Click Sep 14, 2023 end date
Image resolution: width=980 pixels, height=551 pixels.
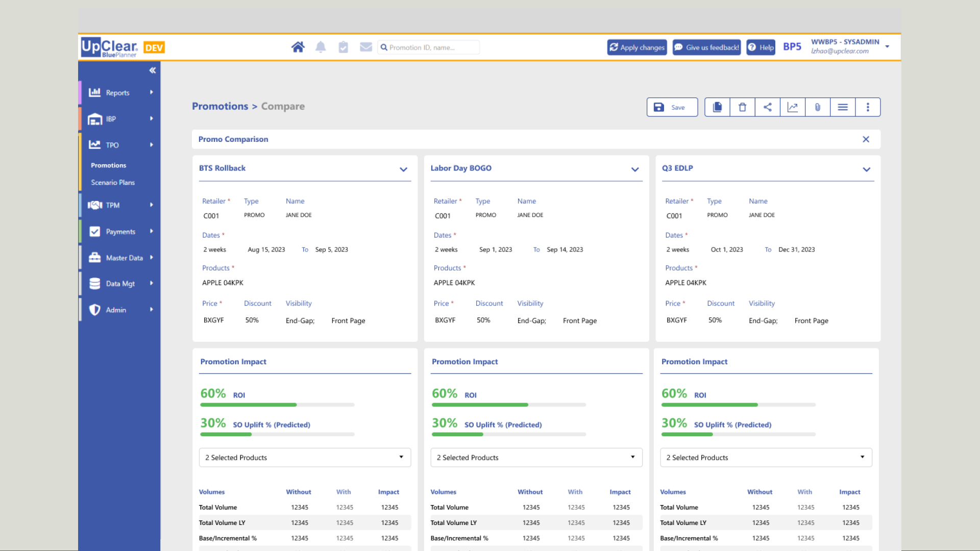(565, 249)
